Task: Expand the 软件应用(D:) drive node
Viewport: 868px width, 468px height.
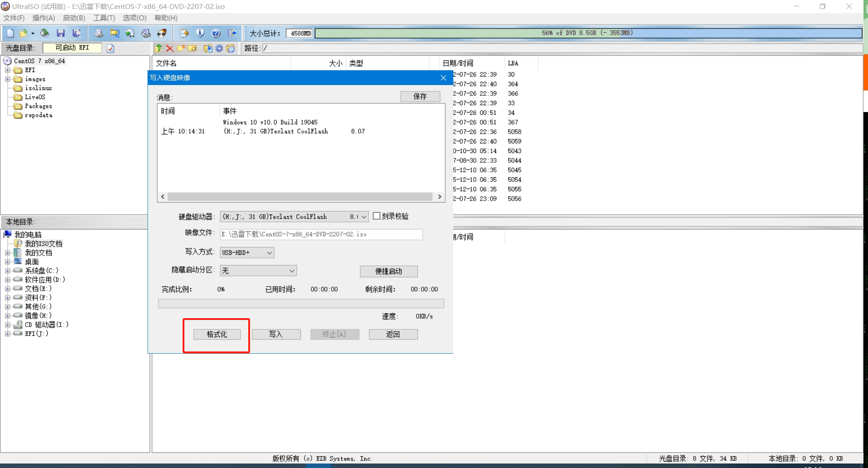Action: click(7, 280)
